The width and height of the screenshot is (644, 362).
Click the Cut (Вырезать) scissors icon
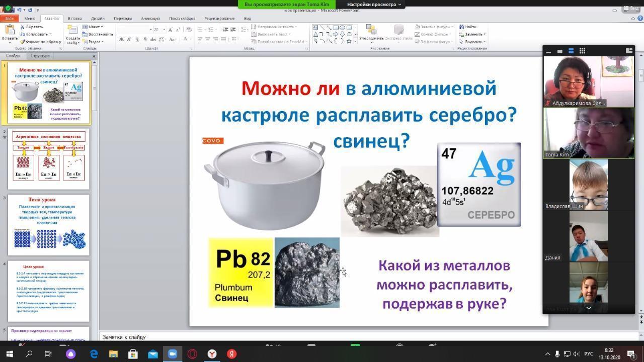(x=23, y=27)
